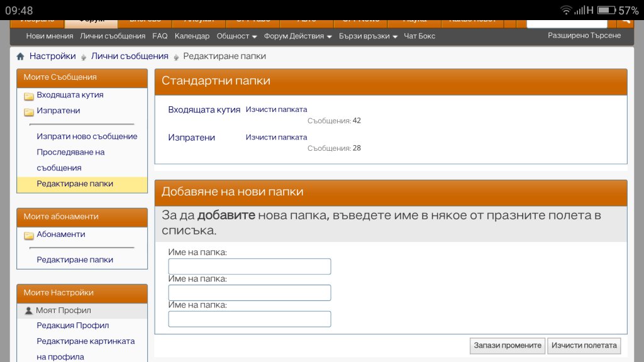Click the profile icon beside Моят Профил
This screenshot has width=644, height=362.
(x=28, y=310)
